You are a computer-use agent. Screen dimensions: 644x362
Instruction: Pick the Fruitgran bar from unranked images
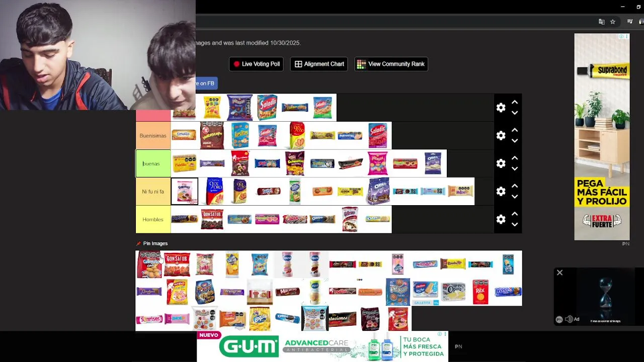pyautogui.click(x=232, y=292)
